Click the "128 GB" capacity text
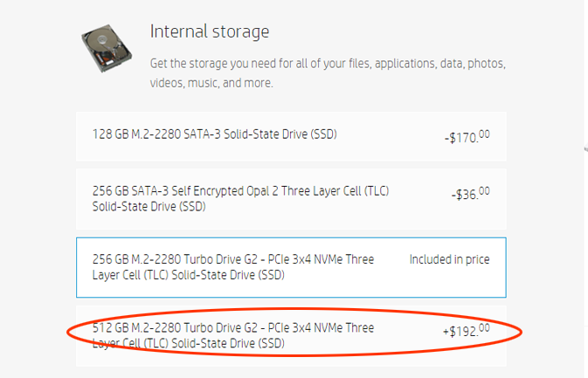The height and width of the screenshot is (378, 588). [110, 134]
